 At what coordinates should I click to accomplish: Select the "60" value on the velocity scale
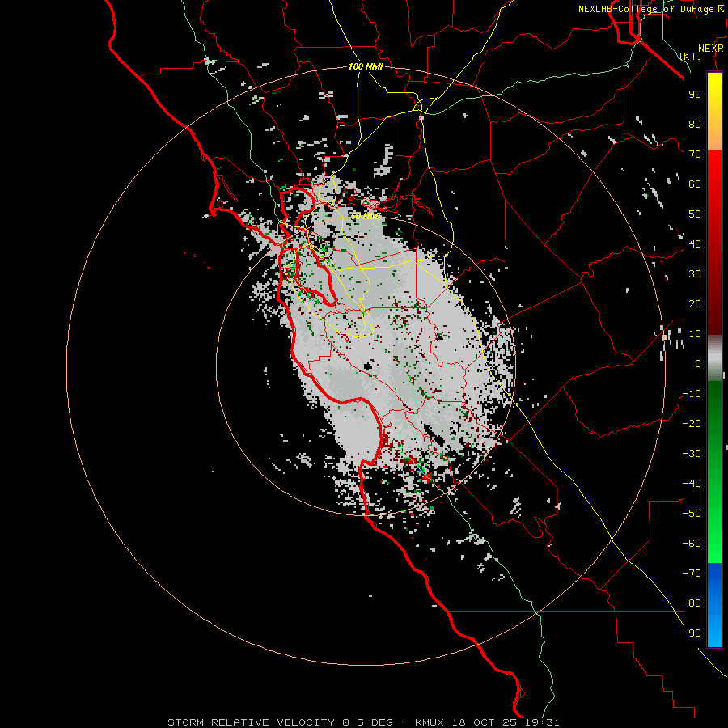click(x=695, y=184)
